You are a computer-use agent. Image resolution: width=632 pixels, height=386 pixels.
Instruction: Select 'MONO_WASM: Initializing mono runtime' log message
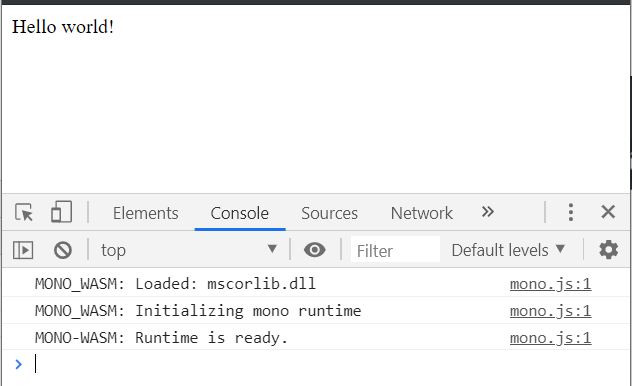click(x=198, y=311)
